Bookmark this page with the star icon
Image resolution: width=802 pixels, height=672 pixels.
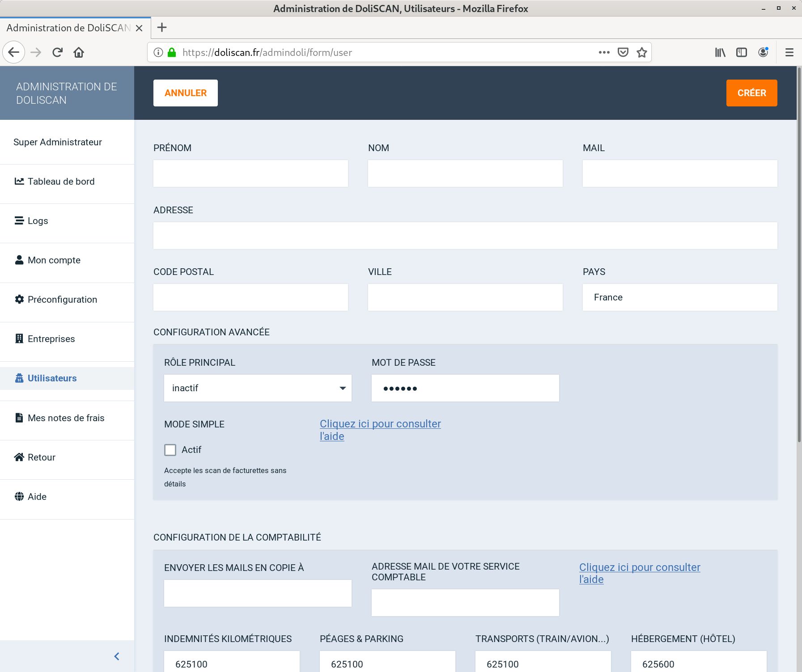tap(642, 53)
